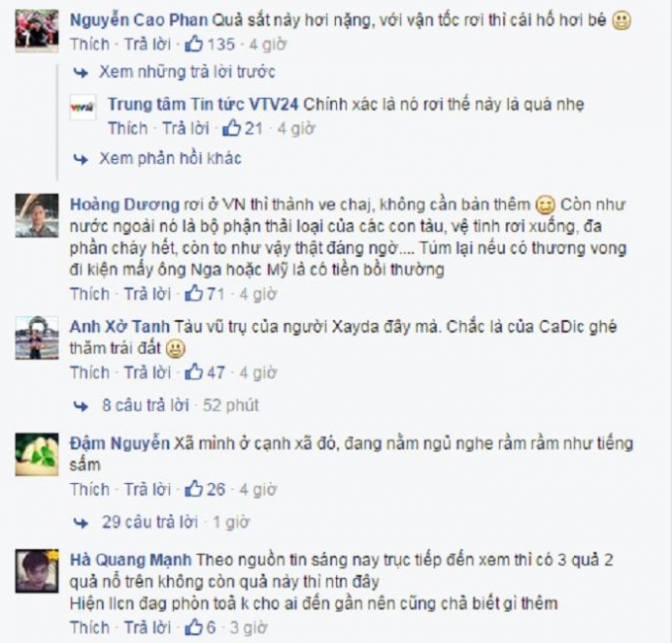
Task: Expand 'Xem phản hồi khác' replies
Action: pyautogui.click(x=170, y=158)
